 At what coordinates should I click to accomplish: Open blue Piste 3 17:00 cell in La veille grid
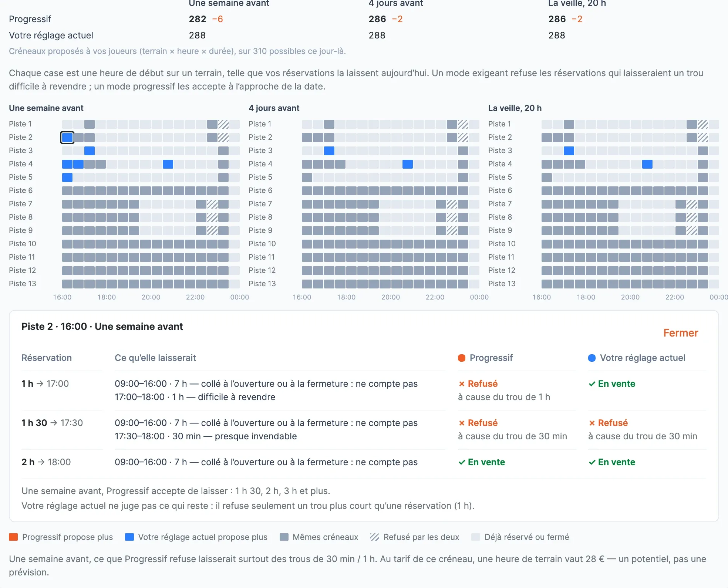tap(569, 151)
